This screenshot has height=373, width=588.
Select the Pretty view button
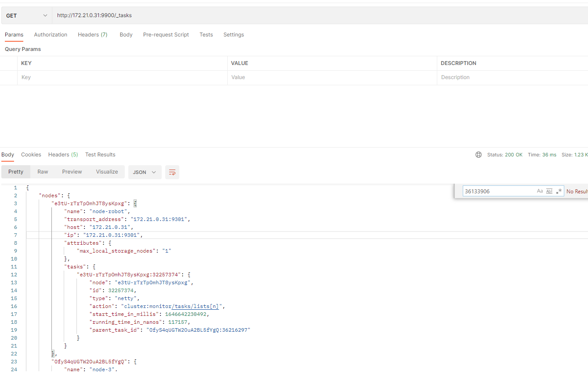(x=16, y=172)
